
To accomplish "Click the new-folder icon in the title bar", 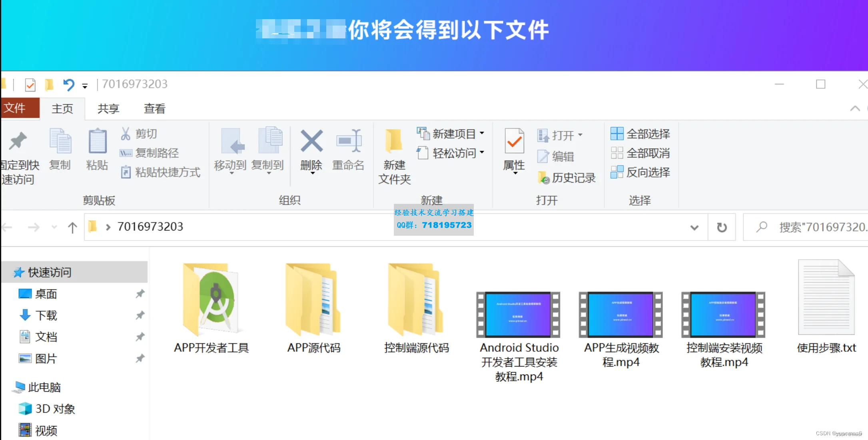I will (49, 85).
